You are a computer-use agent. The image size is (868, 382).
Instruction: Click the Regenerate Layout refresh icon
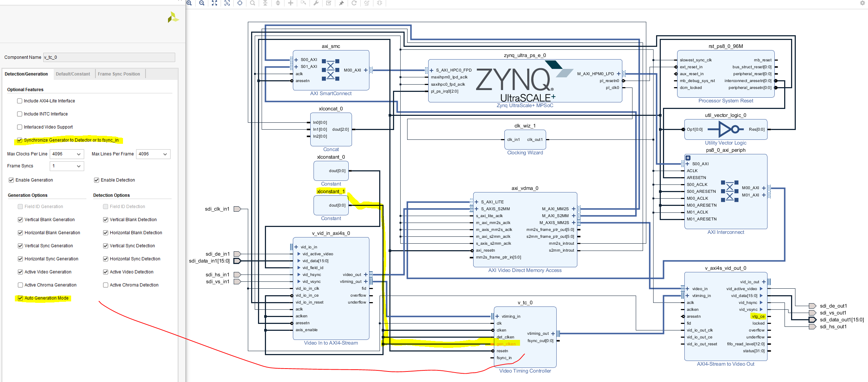pos(354,3)
